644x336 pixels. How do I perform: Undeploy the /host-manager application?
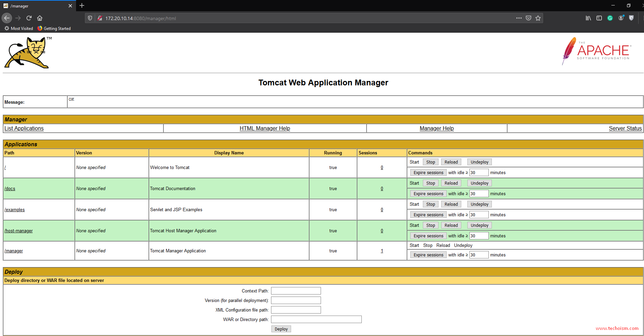pyautogui.click(x=480, y=225)
